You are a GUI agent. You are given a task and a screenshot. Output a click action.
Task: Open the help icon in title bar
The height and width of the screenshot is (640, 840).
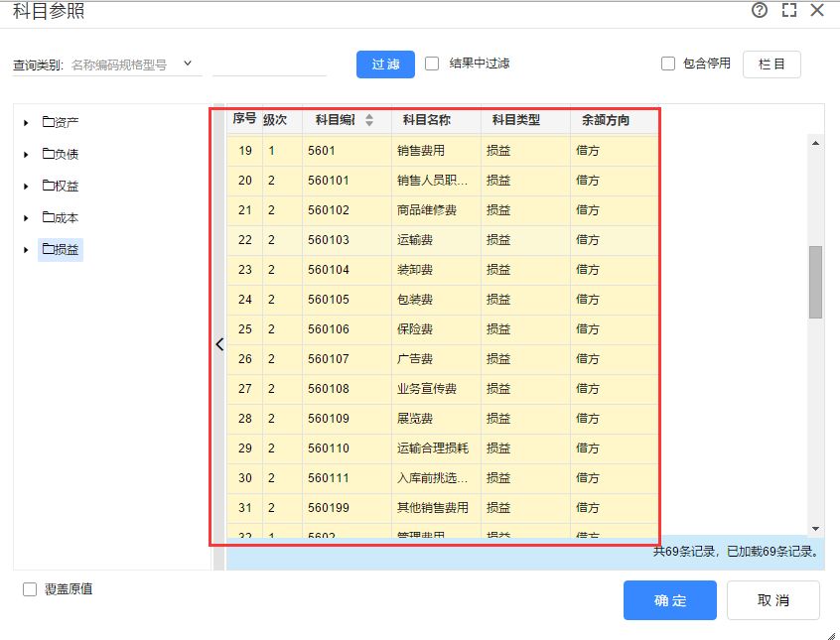coord(760,10)
